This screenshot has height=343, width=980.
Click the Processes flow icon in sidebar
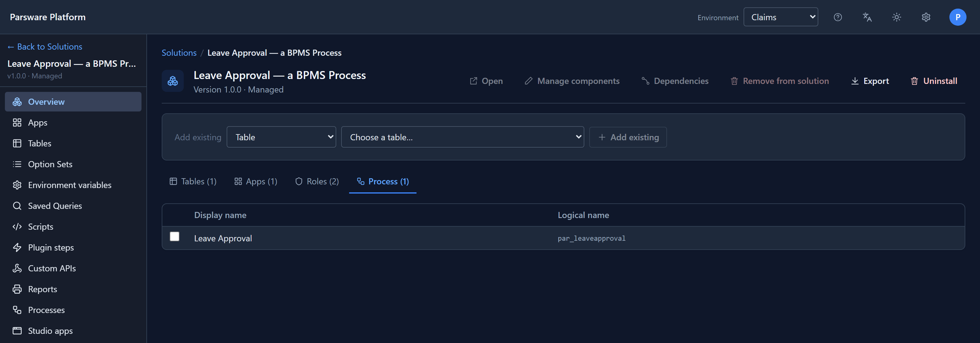pyautogui.click(x=17, y=310)
